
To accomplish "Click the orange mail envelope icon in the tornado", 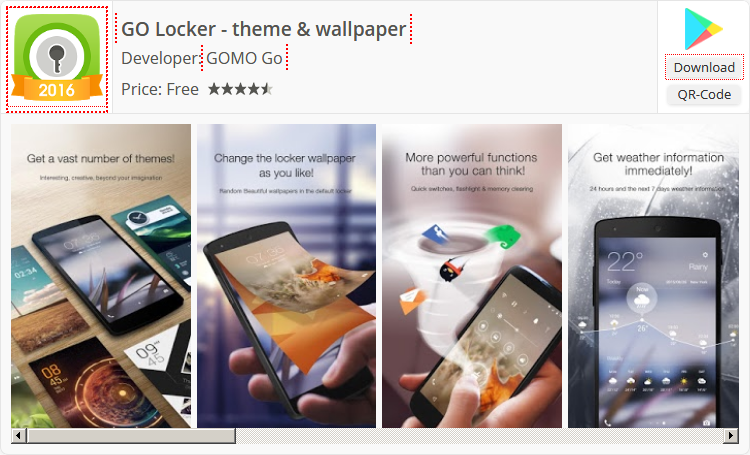I will tap(411, 300).
